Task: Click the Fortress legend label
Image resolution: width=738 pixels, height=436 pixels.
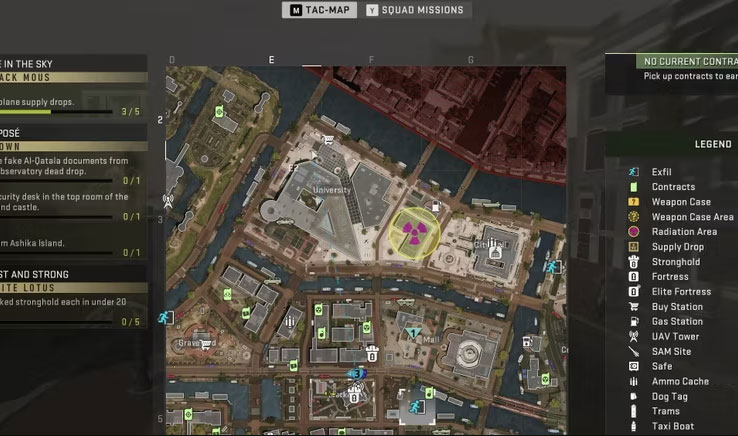Action: click(670, 276)
